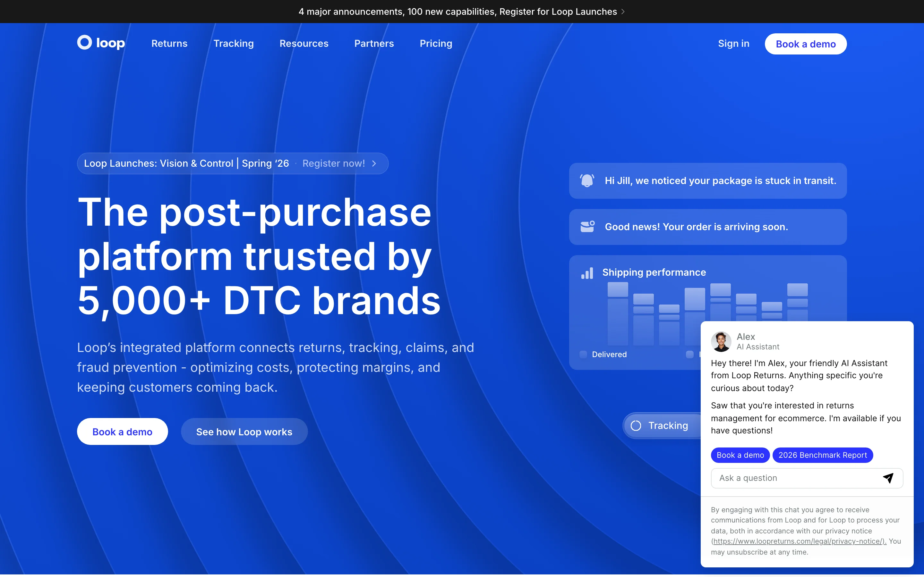Click chevron after Register now!

[374, 163]
